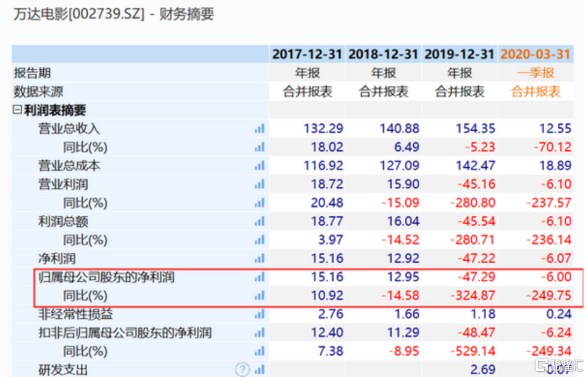This screenshot has width=588, height=377.
Task: Select 研发支出 row label
Action: click(63, 369)
